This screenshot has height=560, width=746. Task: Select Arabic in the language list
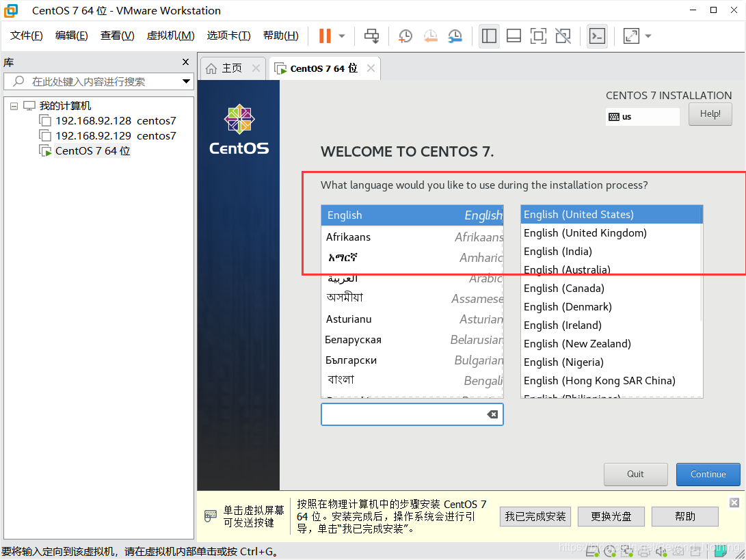tap(412, 278)
